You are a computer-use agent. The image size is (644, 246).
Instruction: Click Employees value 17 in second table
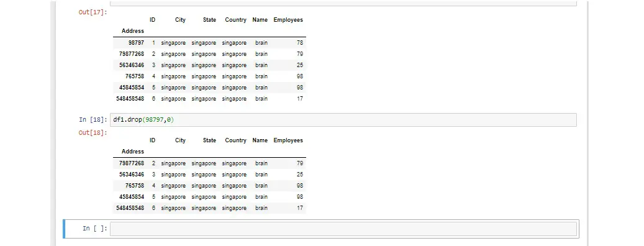click(299, 208)
